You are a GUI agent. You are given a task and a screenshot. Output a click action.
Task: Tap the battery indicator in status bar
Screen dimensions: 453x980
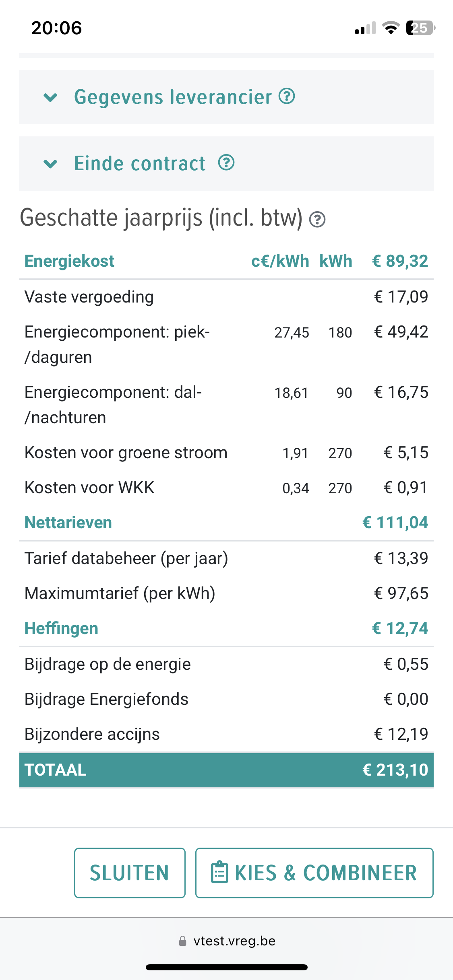pyautogui.click(x=420, y=28)
